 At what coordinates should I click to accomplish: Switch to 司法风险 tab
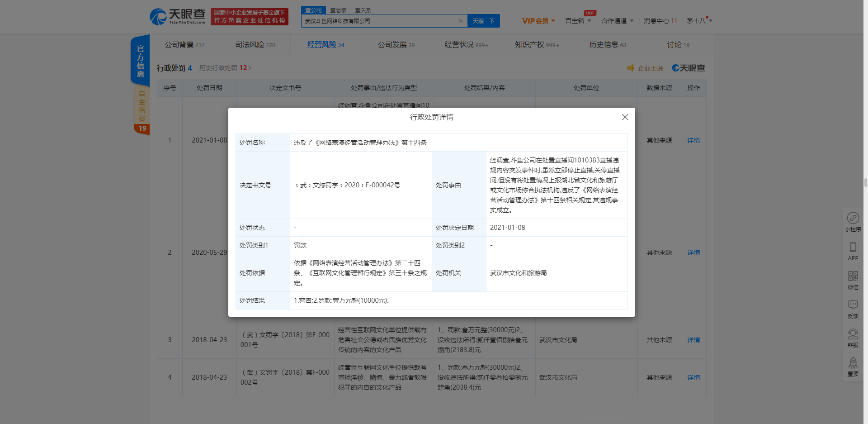255,45
